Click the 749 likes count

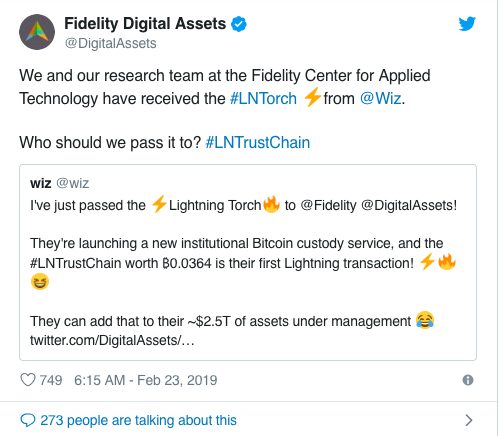pyautogui.click(x=51, y=380)
